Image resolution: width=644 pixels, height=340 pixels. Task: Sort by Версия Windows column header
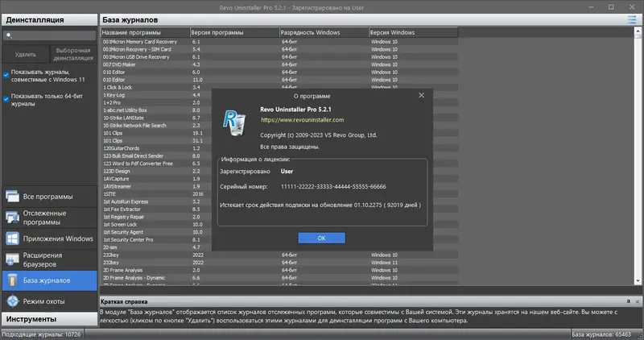tap(413, 32)
